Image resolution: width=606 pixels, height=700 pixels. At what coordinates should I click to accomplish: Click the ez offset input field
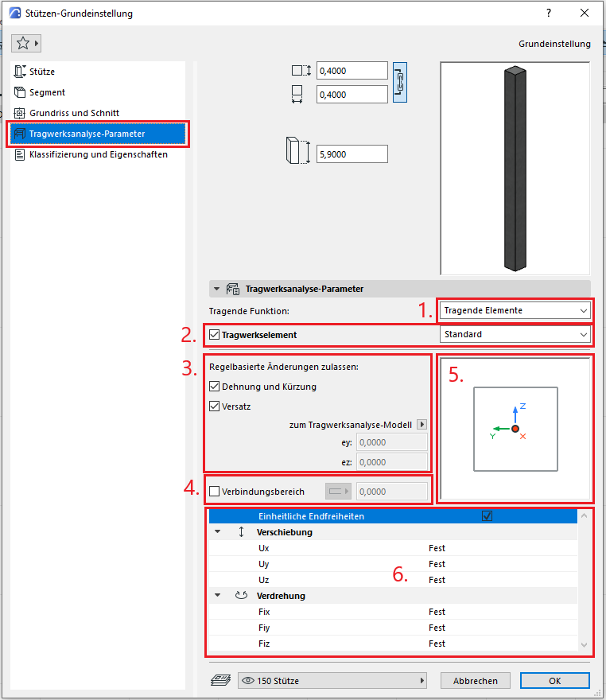coord(392,462)
